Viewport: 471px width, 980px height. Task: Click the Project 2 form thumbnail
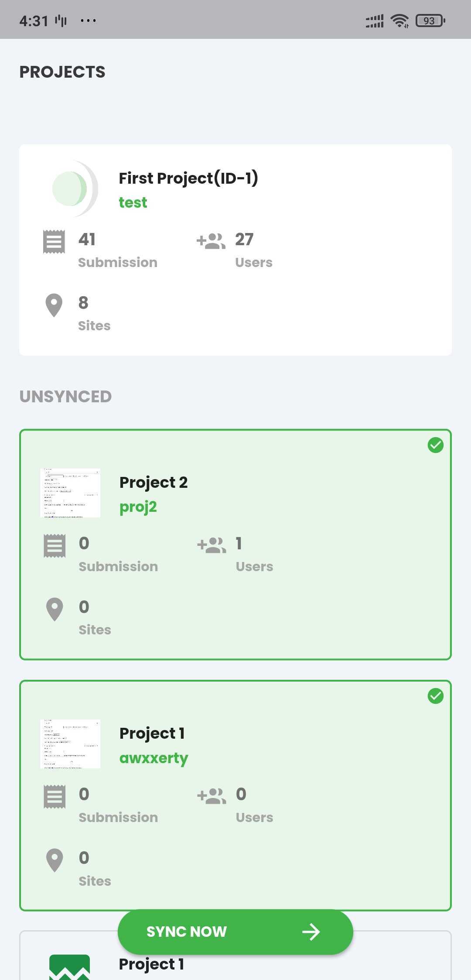coord(70,493)
